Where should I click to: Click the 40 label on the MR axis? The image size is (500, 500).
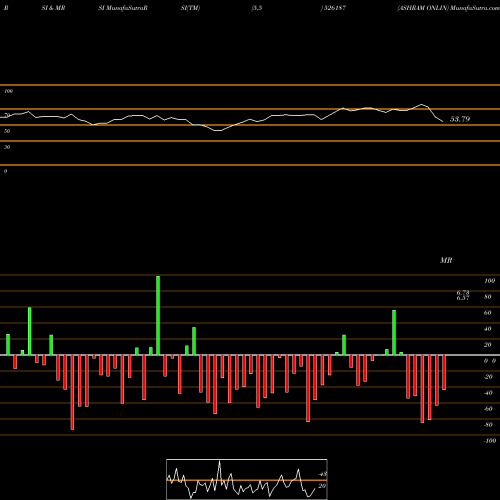(488, 329)
